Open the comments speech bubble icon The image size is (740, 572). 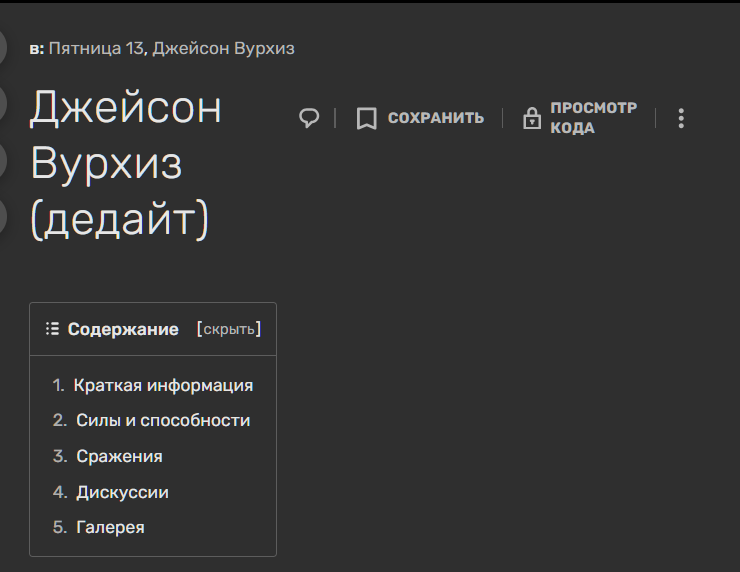click(x=309, y=118)
